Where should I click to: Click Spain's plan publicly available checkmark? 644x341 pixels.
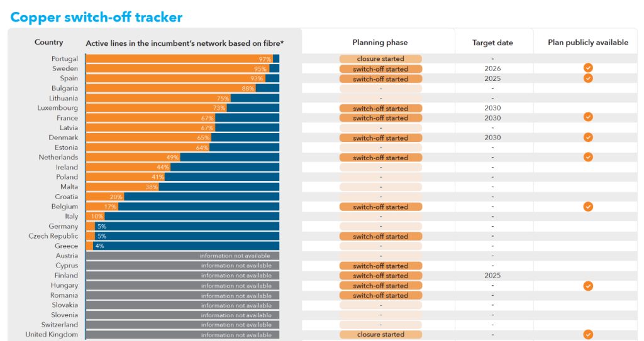[x=588, y=78]
